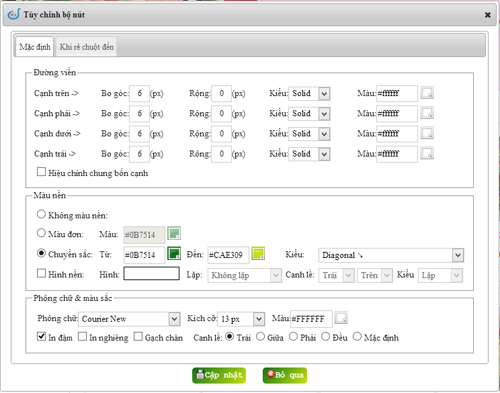The width and height of the screenshot is (500, 393).
Task: Click the gradient Từ #0B7514 field
Action: (144, 255)
